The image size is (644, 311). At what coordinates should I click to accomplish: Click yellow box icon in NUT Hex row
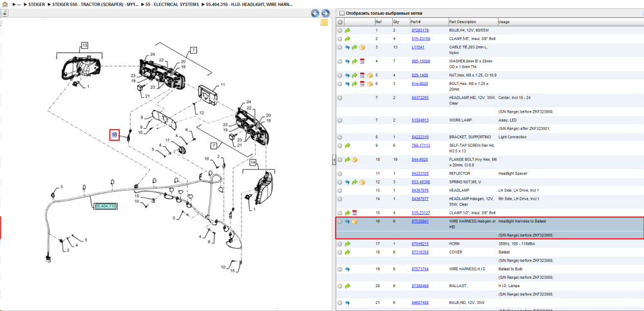point(370,75)
